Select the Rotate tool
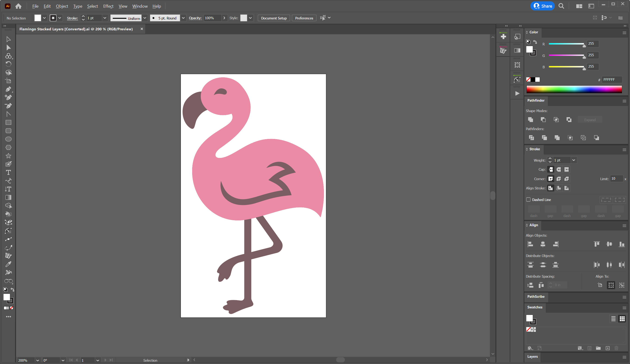Viewport: 630px width, 364px height. [8, 64]
